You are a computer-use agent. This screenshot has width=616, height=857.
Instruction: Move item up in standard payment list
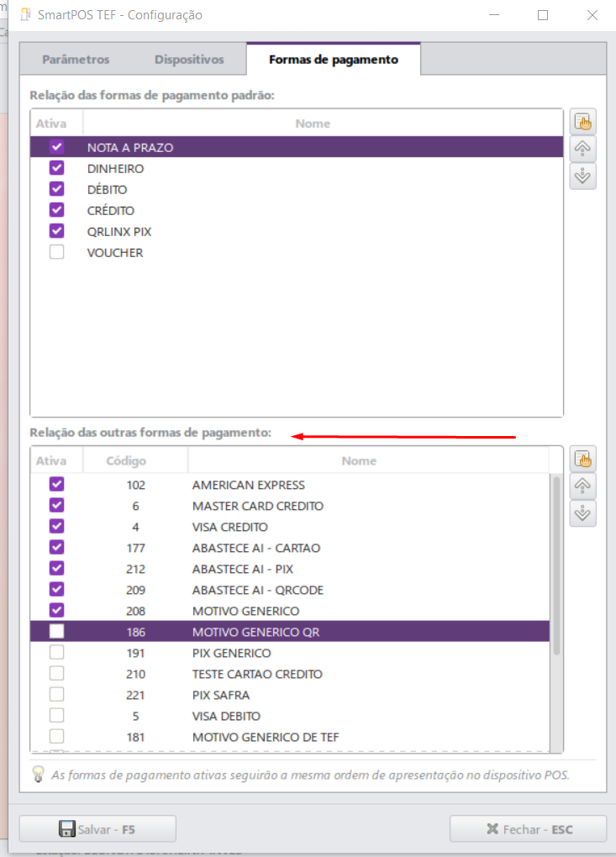[x=582, y=149]
